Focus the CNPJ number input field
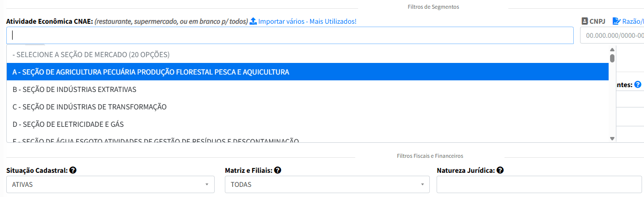644x197 pixels. pyautogui.click(x=613, y=35)
